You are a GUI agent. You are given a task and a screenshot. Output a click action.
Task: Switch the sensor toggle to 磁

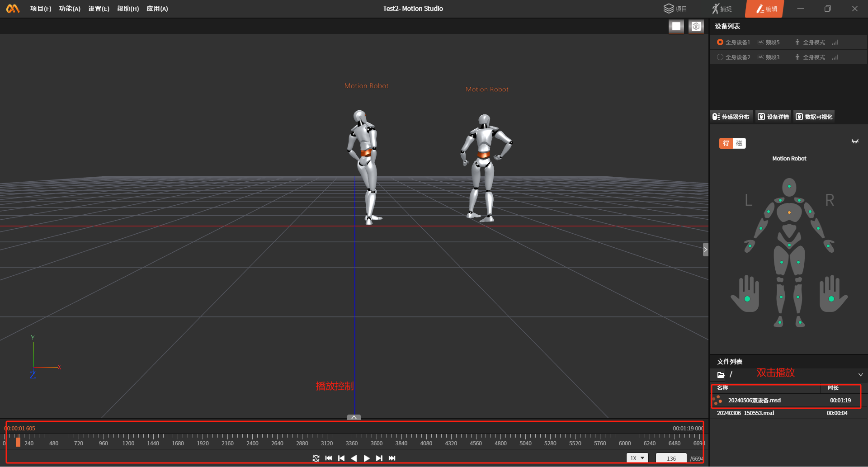coord(739,143)
